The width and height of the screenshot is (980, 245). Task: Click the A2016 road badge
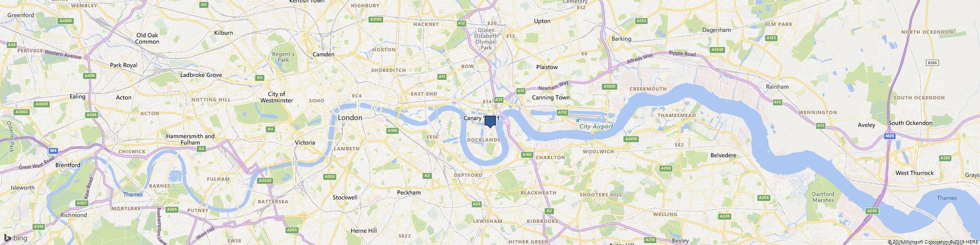(x=631, y=139)
